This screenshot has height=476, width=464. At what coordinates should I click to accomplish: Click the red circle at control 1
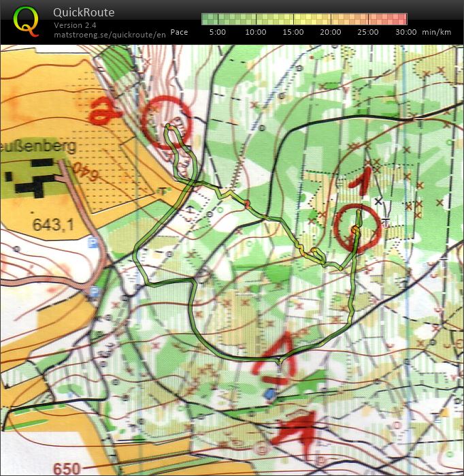pos(357,227)
